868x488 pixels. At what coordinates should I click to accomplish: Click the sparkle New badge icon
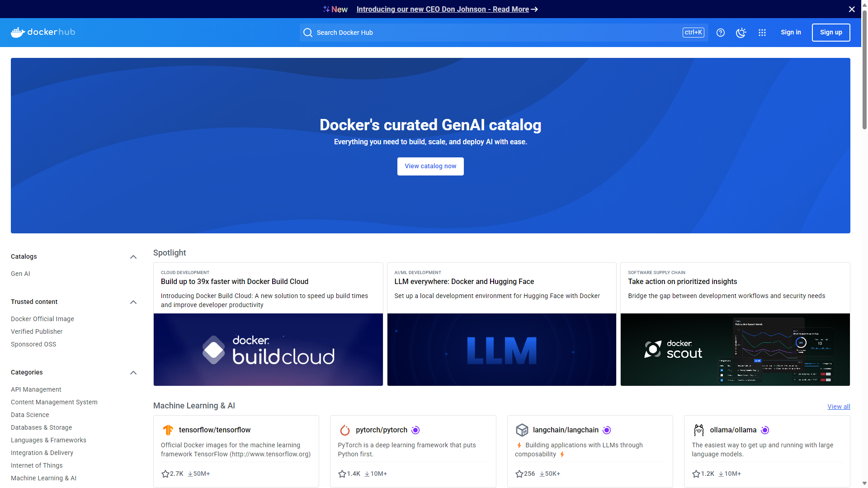point(326,9)
